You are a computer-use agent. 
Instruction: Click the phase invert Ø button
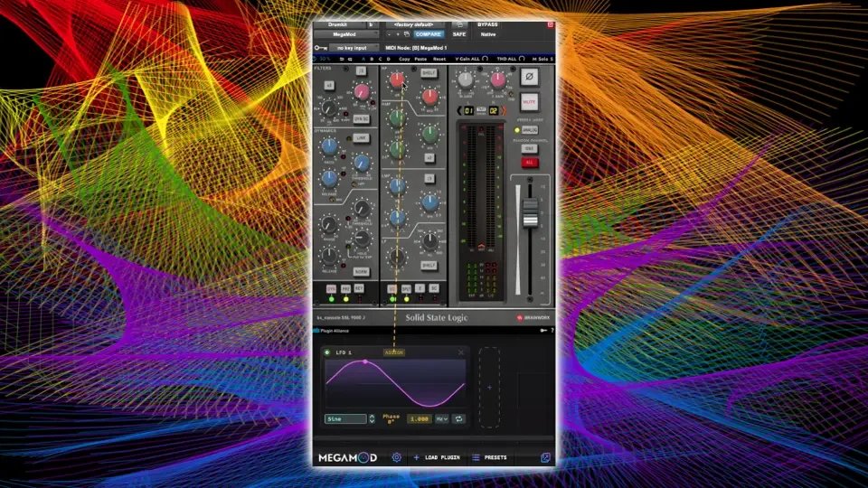coord(529,77)
